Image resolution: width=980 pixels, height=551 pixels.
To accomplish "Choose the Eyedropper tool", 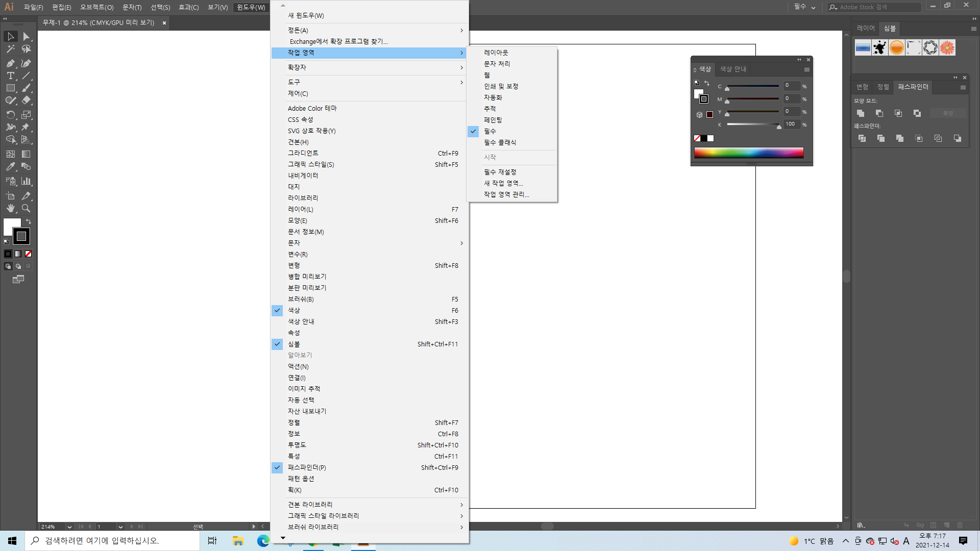I will [10, 167].
